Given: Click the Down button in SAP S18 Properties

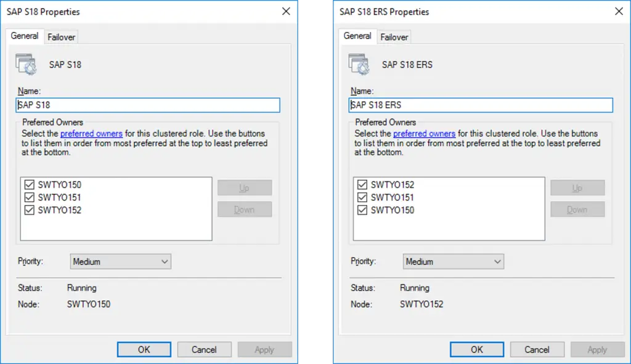Looking at the screenshot, I should pos(245,209).
